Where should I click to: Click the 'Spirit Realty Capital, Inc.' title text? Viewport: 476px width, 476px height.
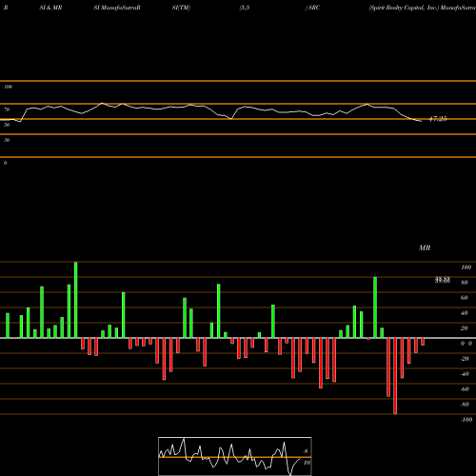[x=404, y=8]
